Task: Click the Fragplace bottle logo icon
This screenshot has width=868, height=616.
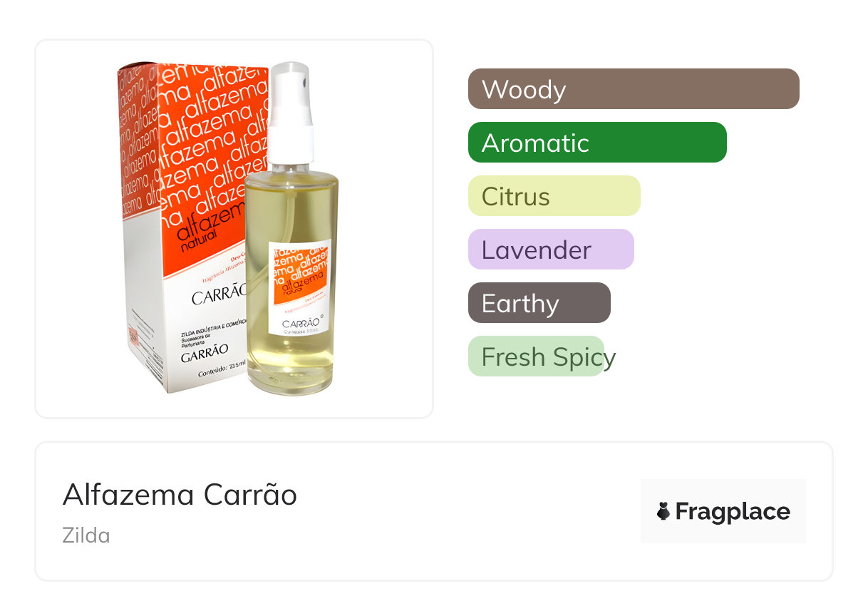Action: 663,511
